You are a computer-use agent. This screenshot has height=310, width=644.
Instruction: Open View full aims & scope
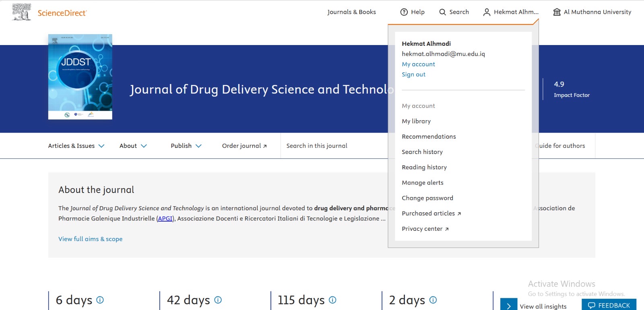click(90, 239)
